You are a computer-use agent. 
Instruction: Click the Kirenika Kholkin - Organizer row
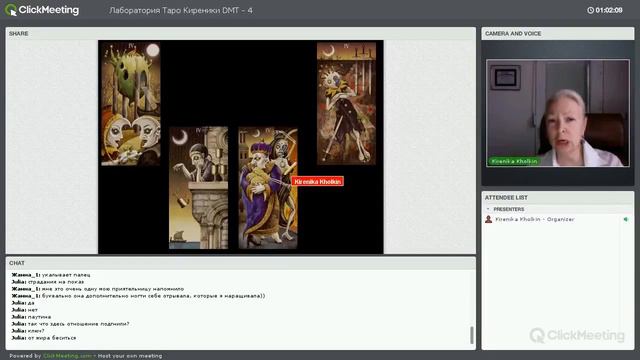point(558,219)
